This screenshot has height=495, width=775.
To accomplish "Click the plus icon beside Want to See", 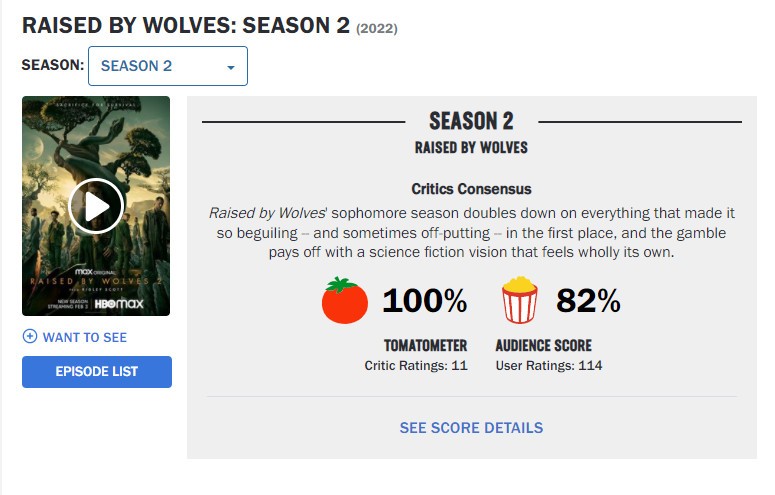I will click(x=30, y=337).
